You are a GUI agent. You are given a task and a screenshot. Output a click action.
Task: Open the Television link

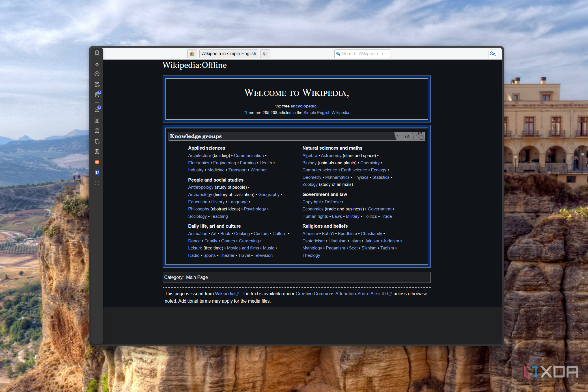pyautogui.click(x=263, y=255)
